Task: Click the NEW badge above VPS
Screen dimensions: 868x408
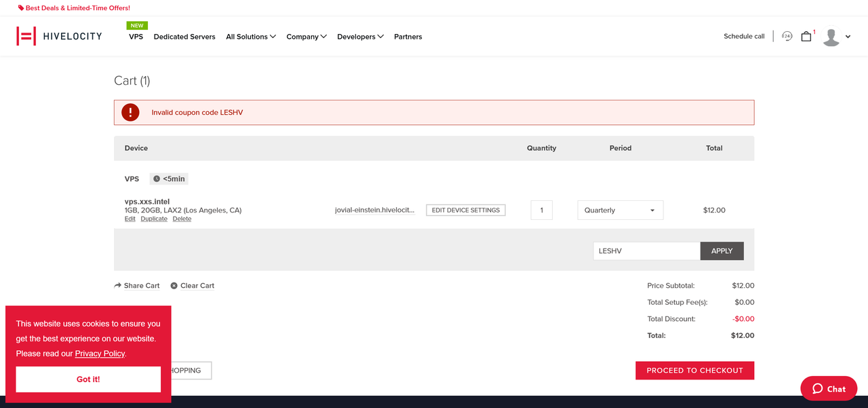Action: click(138, 26)
